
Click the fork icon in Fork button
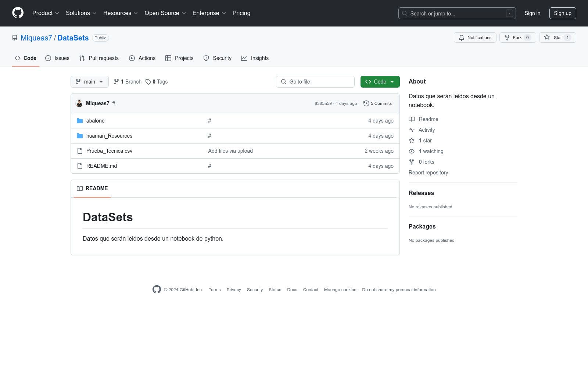coord(507,38)
